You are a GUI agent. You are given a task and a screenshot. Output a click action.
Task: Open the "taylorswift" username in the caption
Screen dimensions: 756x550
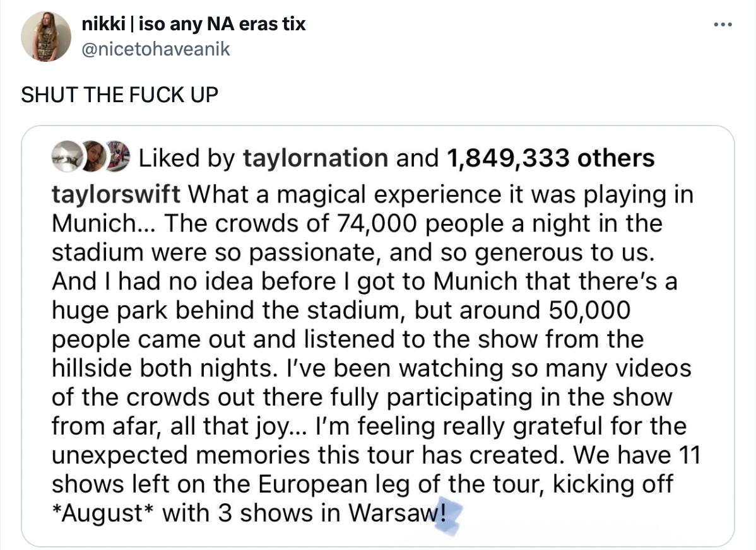click(115, 194)
